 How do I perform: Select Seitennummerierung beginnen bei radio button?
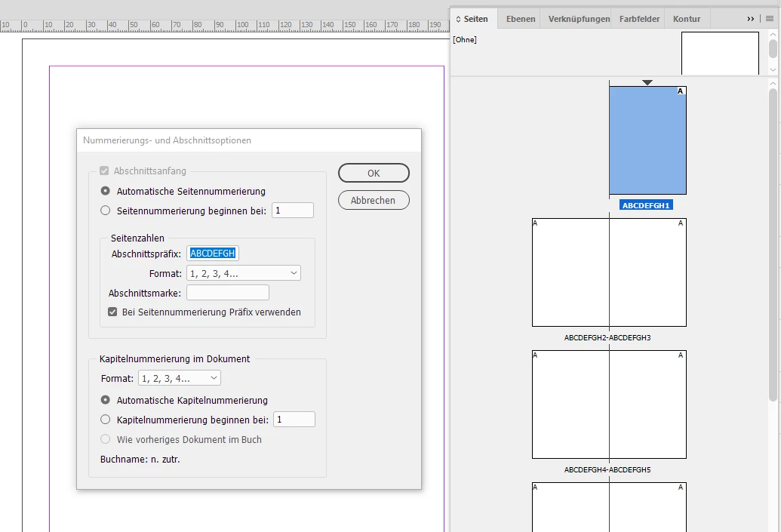click(x=105, y=211)
